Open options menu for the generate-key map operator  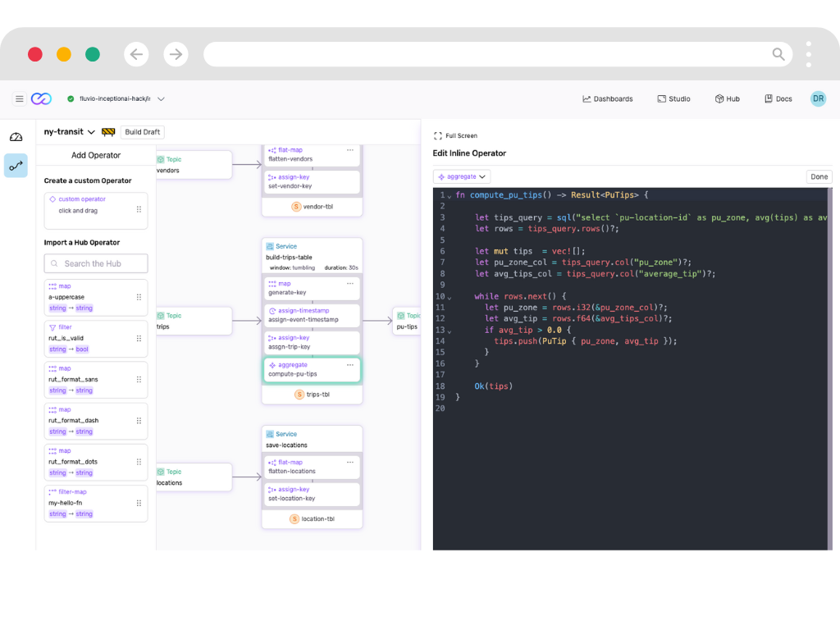350,283
